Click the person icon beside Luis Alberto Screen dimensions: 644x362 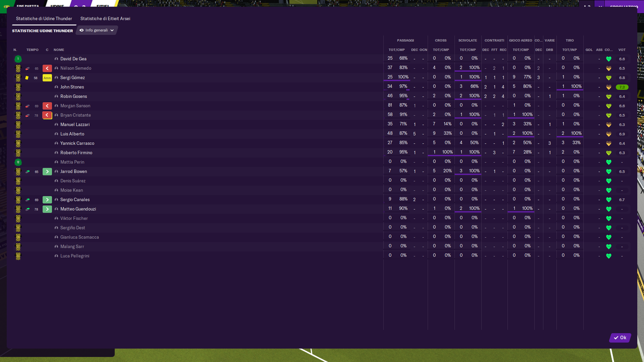pyautogui.click(x=56, y=134)
